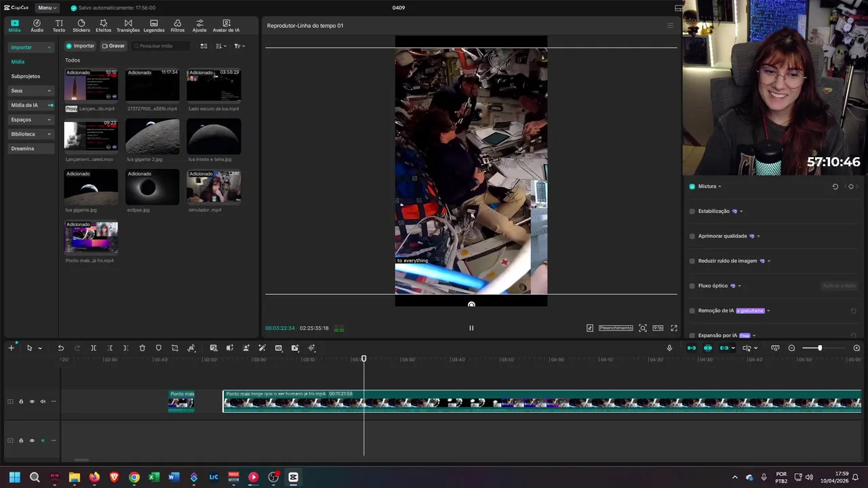The height and width of the screenshot is (488, 868).
Task: Split the clip at the playhead
Action: click(94, 348)
